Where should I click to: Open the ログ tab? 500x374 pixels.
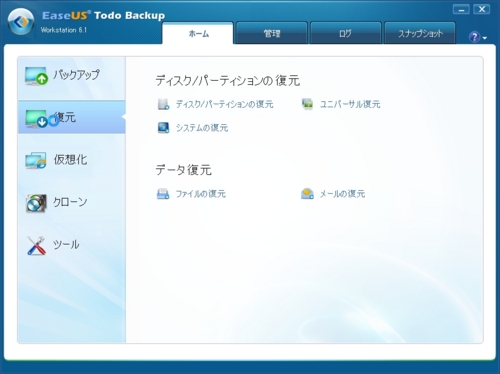point(346,33)
